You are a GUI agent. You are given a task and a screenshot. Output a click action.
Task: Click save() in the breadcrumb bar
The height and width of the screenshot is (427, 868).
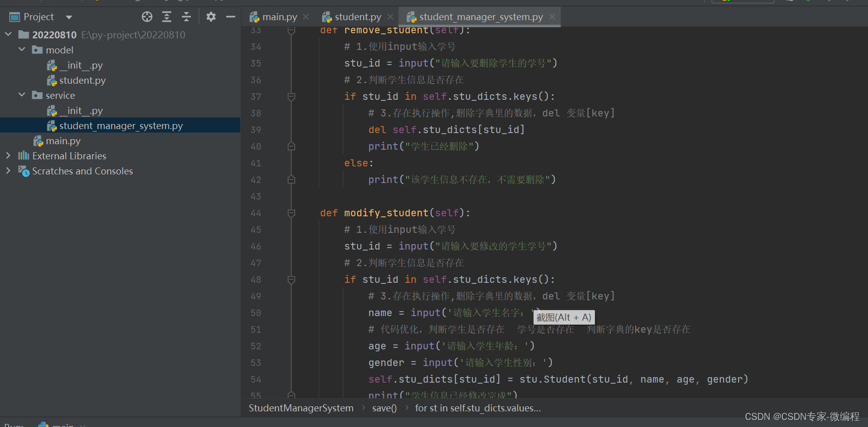coord(384,408)
